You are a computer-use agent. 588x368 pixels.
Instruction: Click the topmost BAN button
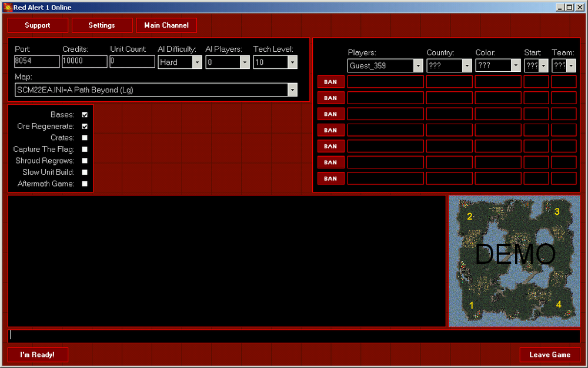click(330, 82)
